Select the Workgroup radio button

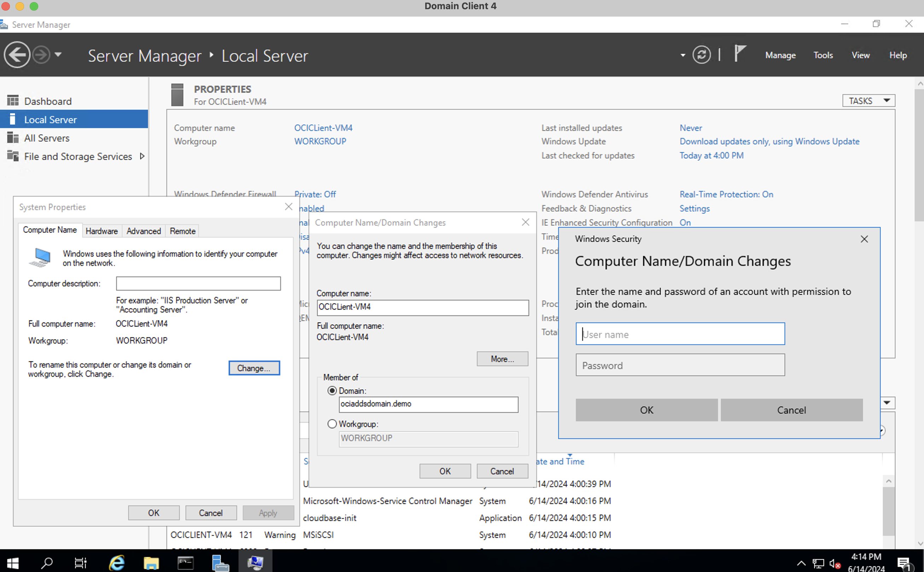coord(331,424)
